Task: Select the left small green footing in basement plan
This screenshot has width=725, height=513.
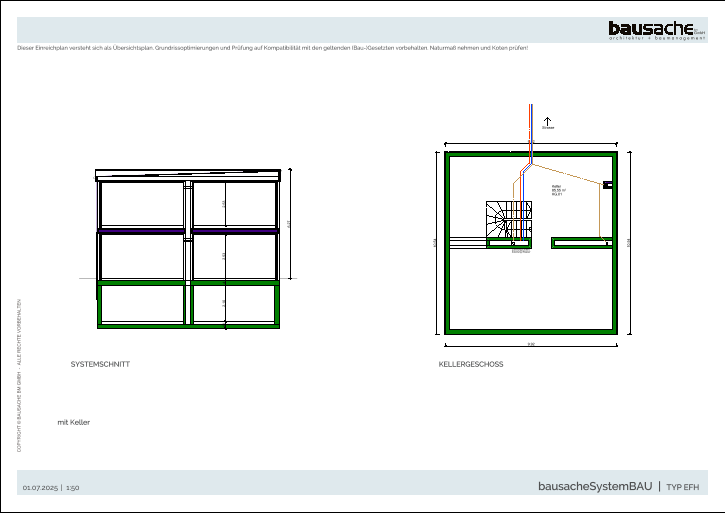Action: pyautogui.click(x=508, y=243)
